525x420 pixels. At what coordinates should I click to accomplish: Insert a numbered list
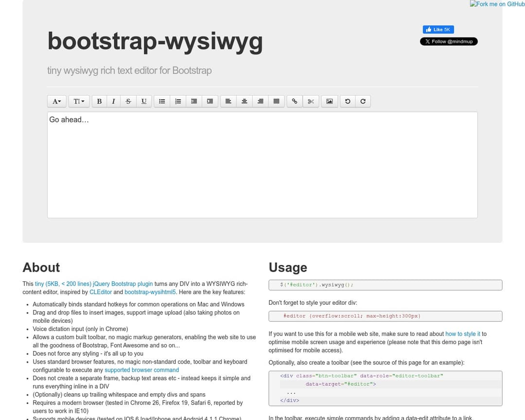pyautogui.click(x=178, y=101)
